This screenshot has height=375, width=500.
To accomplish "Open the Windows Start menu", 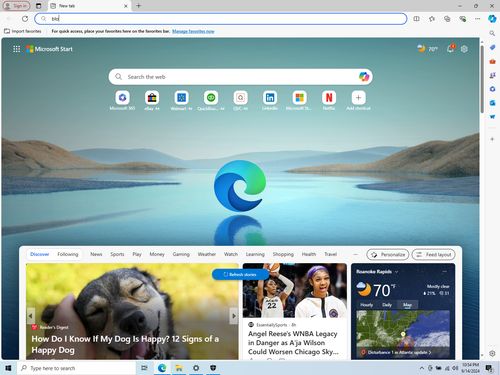I will pos(8,368).
